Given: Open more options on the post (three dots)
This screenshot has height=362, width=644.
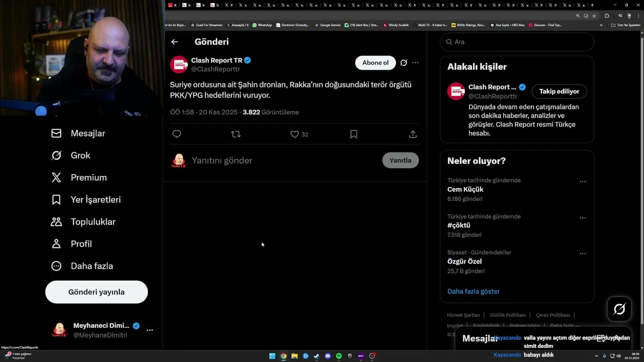Looking at the screenshot, I should coord(415,63).
